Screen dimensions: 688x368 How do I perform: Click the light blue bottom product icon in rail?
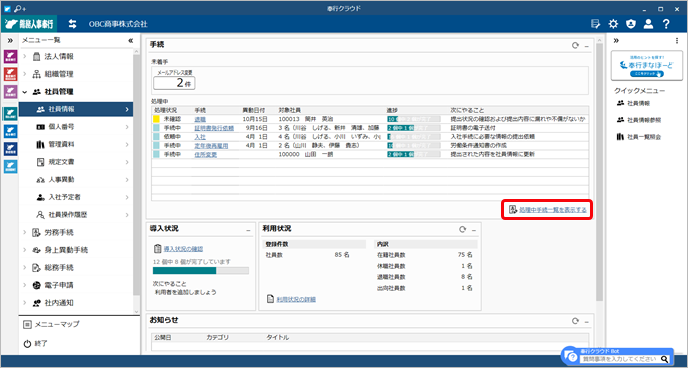[x=10, y=167]
